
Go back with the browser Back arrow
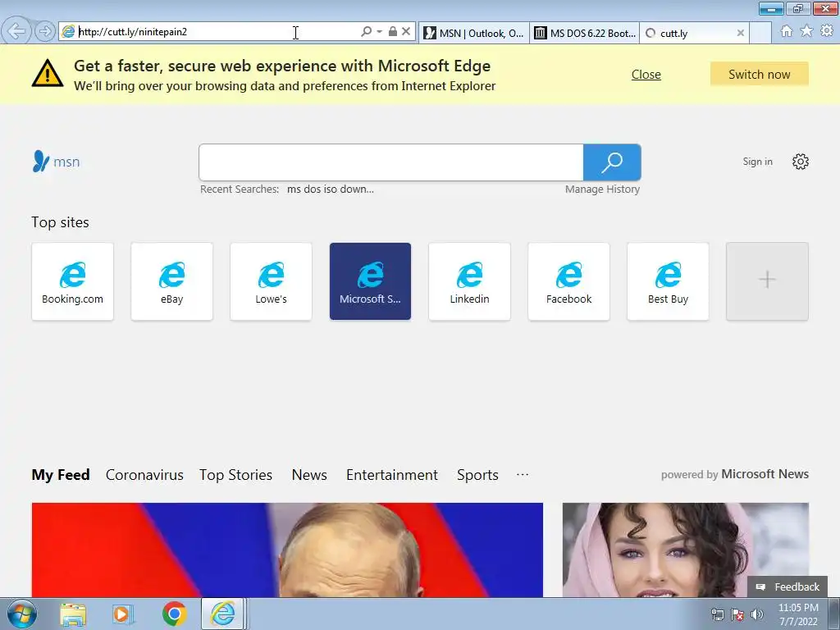(x=16, y=31)
